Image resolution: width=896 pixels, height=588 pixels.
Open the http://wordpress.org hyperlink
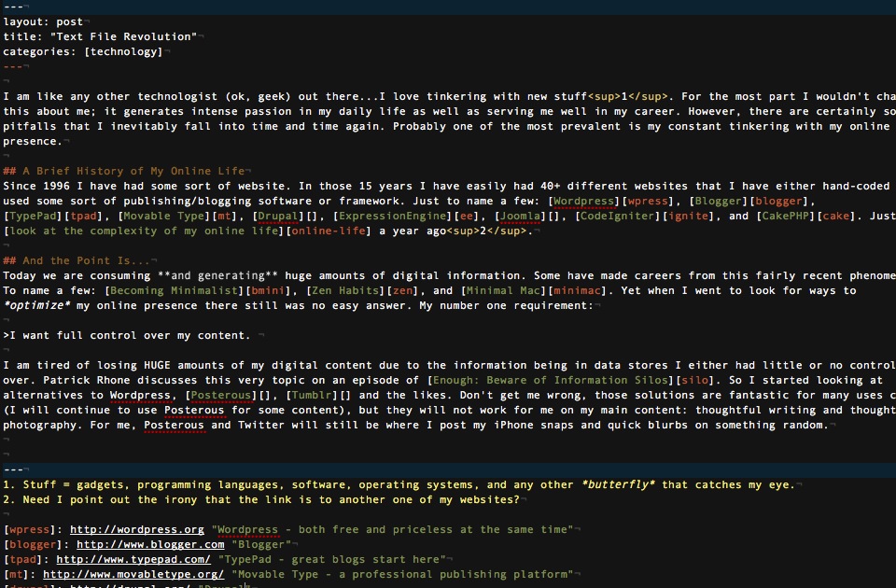tap(136, 529)
